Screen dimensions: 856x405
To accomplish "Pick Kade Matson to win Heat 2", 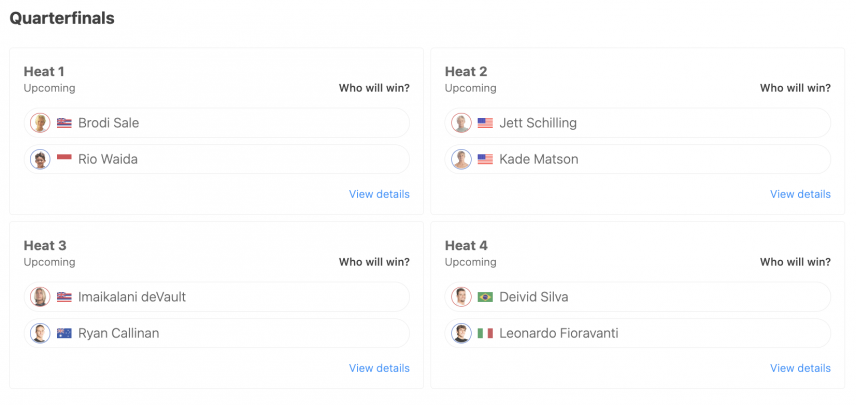I will tap(638, 159).
